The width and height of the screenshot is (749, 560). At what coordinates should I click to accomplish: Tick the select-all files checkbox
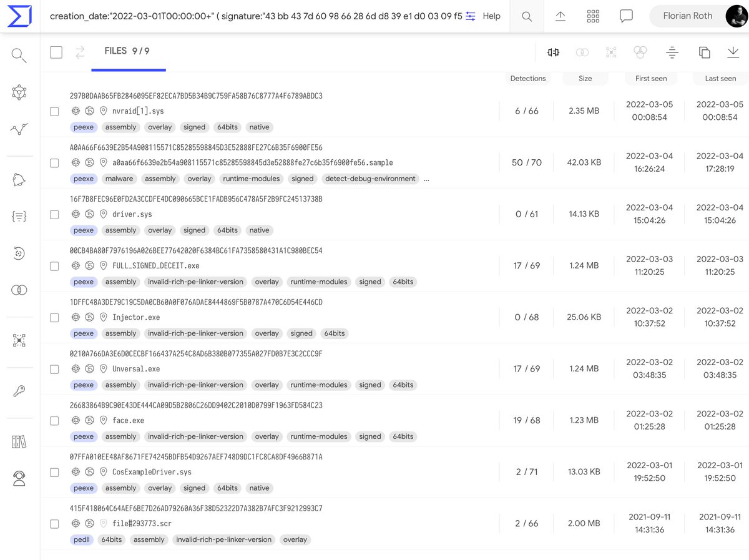pos(56,52)
